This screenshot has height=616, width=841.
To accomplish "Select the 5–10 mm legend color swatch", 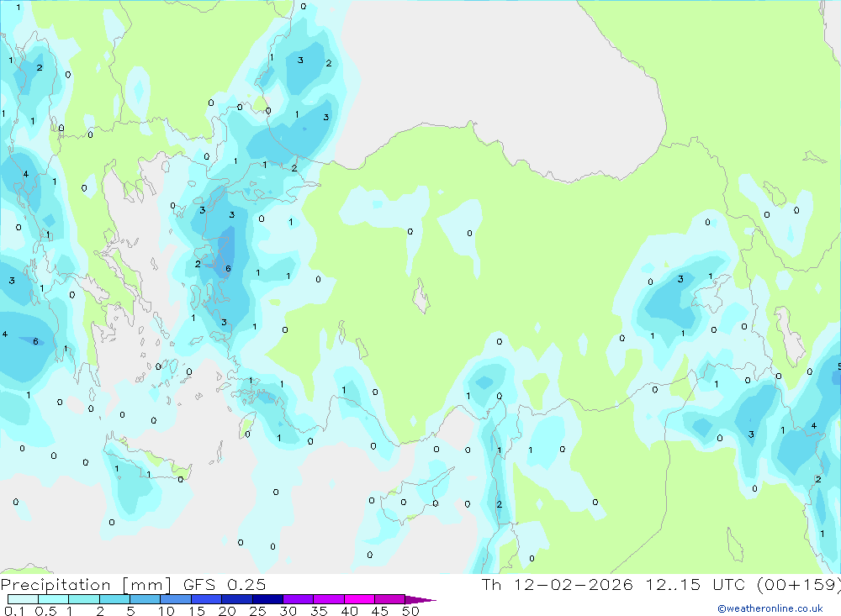I will [145, 599].
